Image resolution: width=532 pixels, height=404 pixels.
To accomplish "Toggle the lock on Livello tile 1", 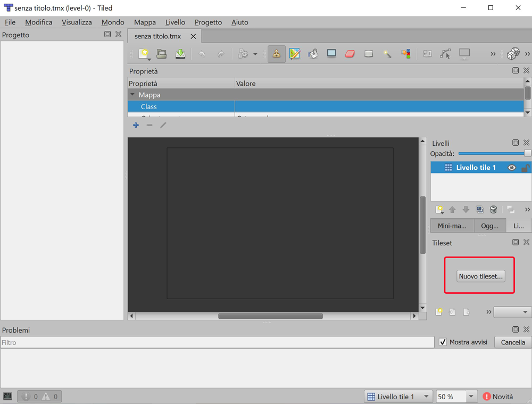I will 525,167.
